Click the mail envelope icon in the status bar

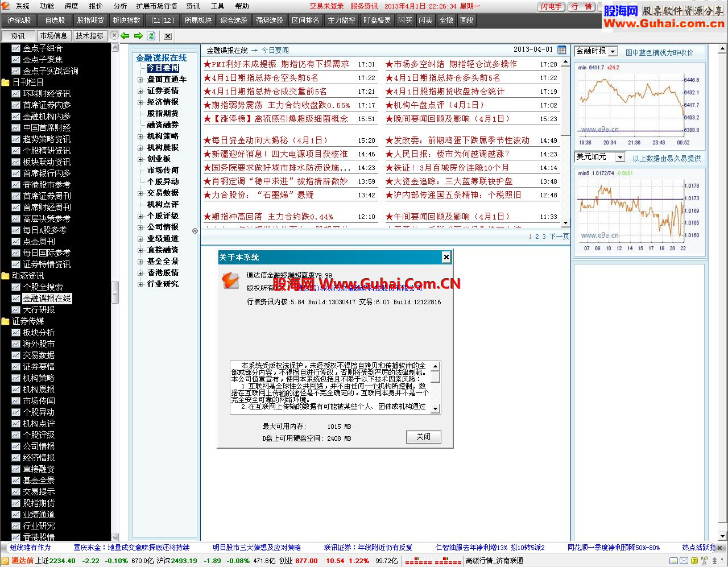click(684, 561)
